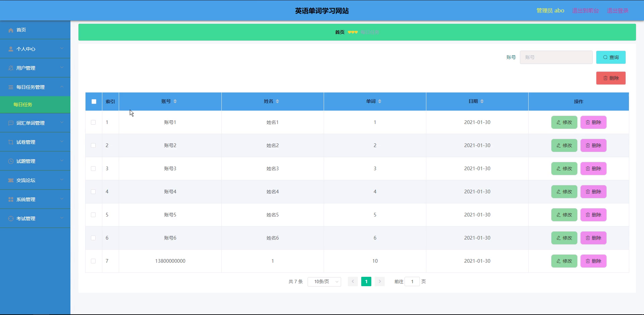The width and height of the screenshot is (644, 315).
Task: Check the checkbox for row 账号6
Action: click(93, 238)
